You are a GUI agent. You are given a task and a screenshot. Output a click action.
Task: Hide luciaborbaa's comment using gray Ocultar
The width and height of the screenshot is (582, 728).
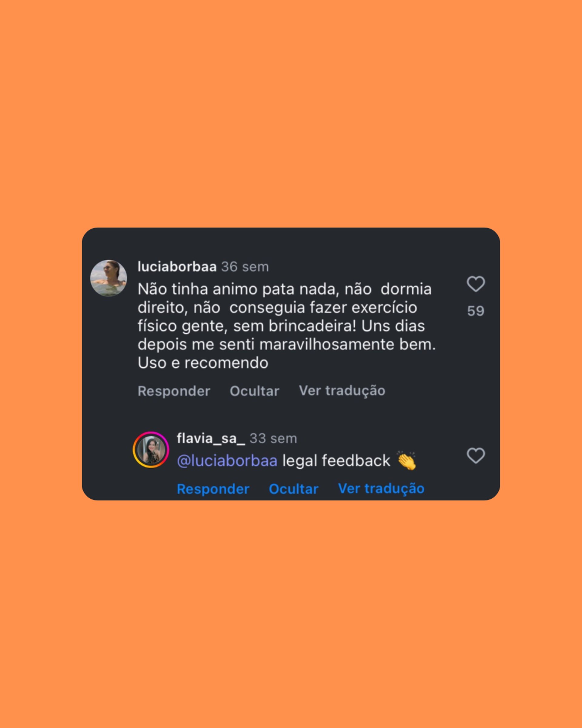pyautogui.click(x=254, y=391)
